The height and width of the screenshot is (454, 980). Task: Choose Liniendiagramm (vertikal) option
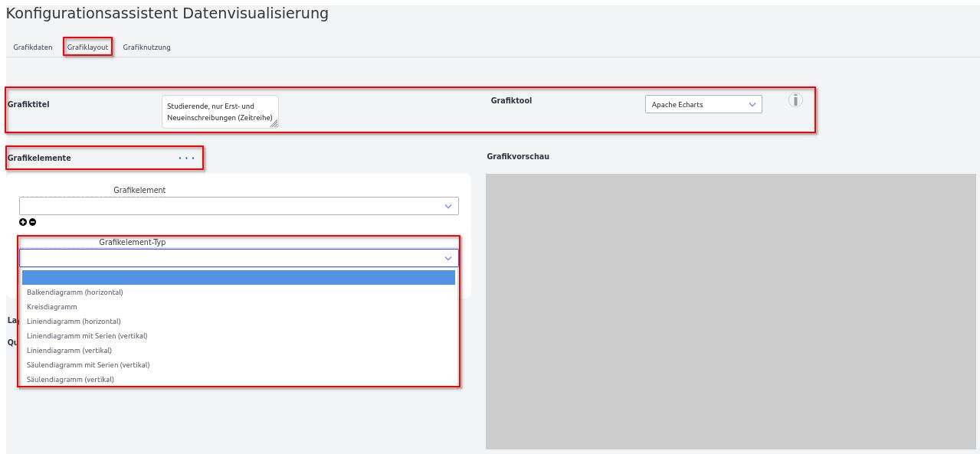69,351
